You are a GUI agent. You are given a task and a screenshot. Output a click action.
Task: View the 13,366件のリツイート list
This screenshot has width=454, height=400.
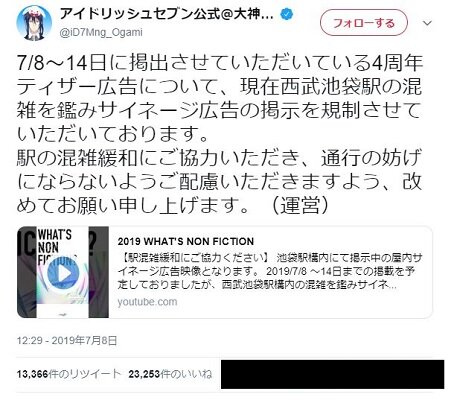(69, 374)
